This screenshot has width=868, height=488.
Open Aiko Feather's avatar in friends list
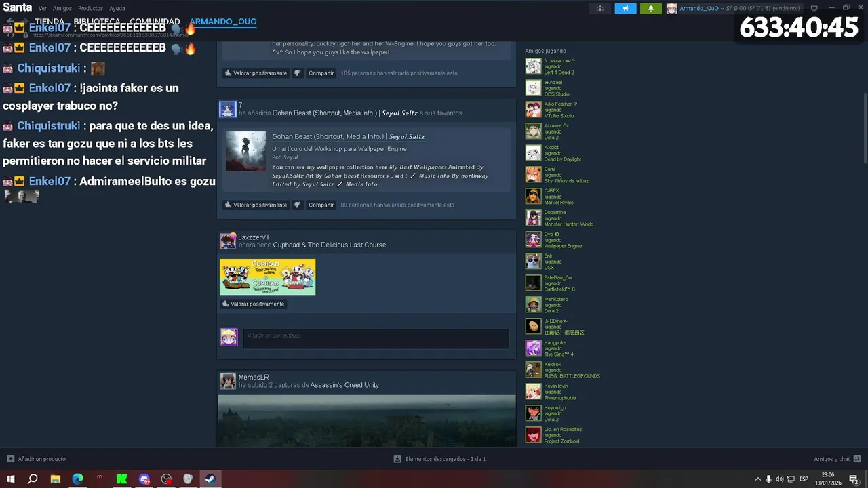pyautogui.click(x=533, y=110)
